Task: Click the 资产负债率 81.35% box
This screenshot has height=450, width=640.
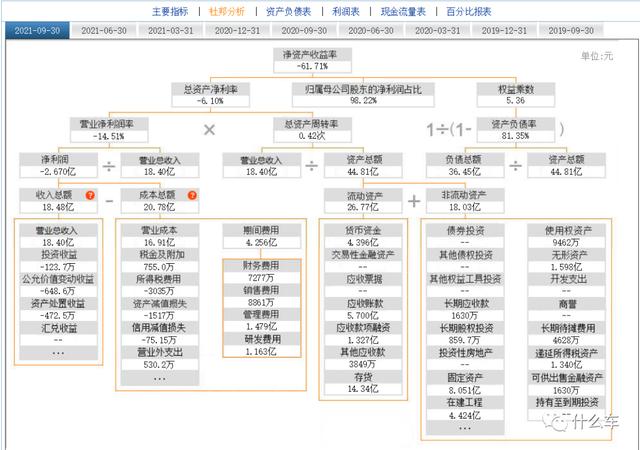Action: [x=516, y=130]
